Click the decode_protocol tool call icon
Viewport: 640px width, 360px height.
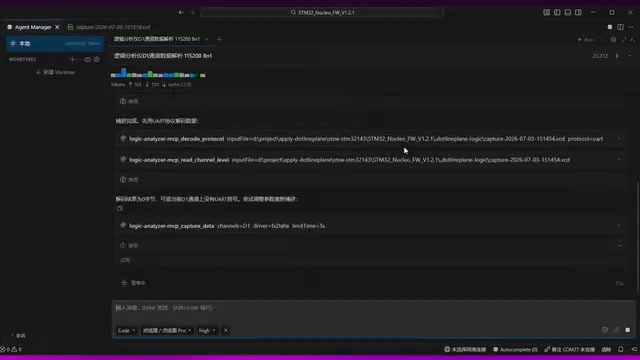pyautogui.click(x=123, y=139)
